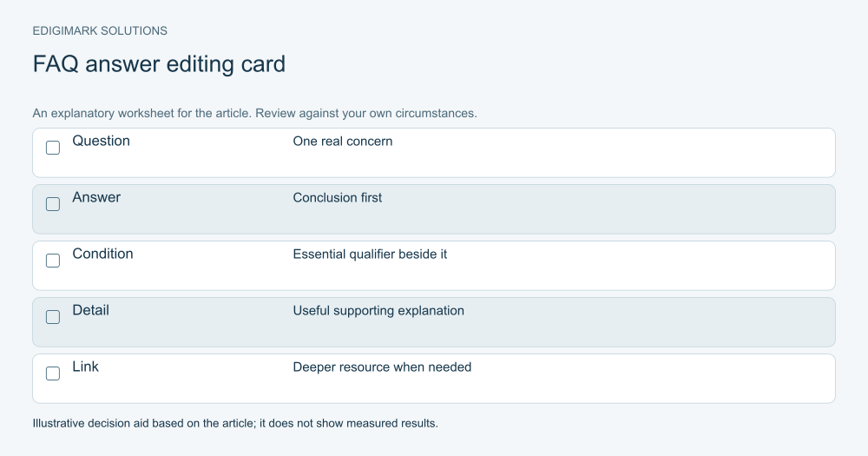Click the 'Illustrative decision aid' footnote
868x456 pixels.
point(235,423)
